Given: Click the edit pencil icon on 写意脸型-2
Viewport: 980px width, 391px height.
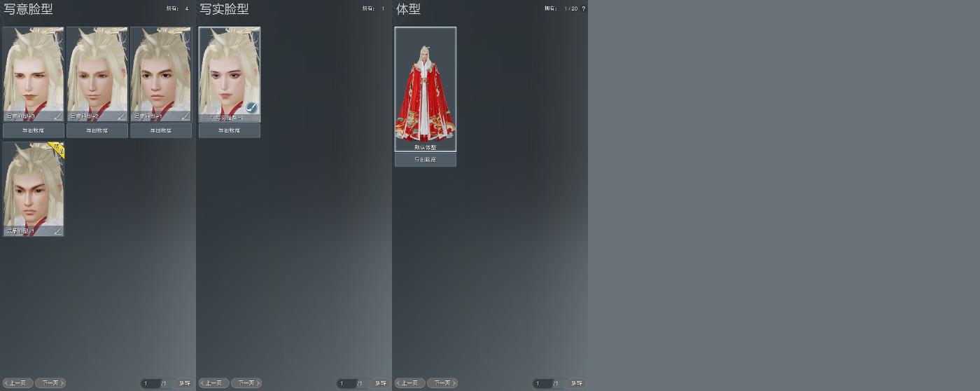Looking at the screenshot, I should click(122, 116).
